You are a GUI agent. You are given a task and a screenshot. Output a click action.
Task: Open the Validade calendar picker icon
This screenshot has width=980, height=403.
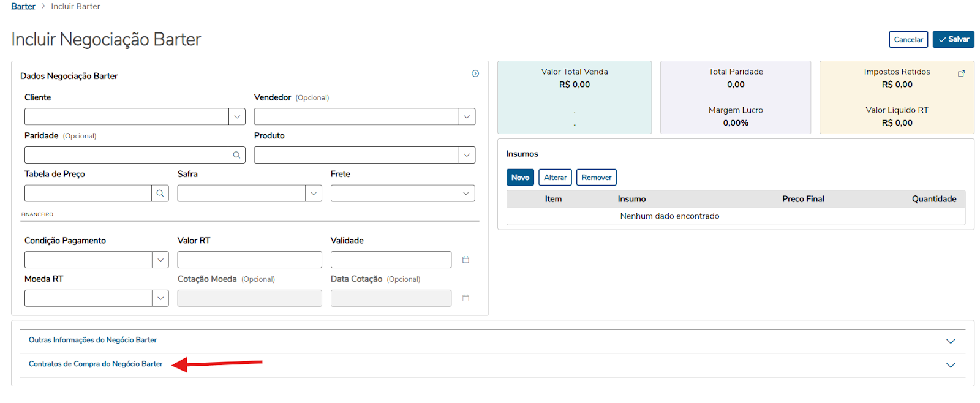[466, 260]
